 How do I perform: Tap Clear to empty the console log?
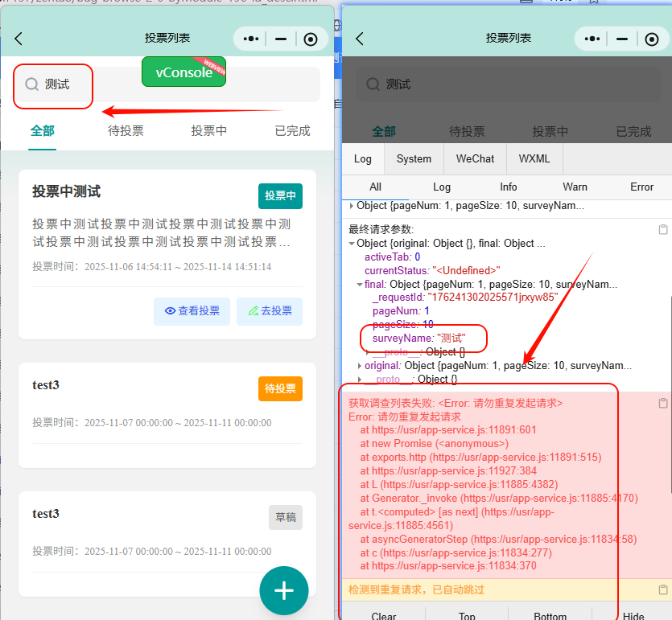382,614
